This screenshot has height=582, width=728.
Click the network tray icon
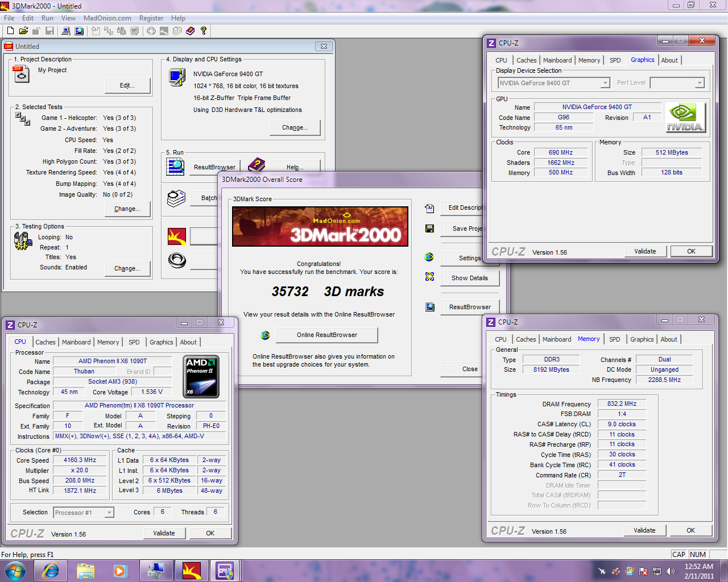click(x=657, y=571)
